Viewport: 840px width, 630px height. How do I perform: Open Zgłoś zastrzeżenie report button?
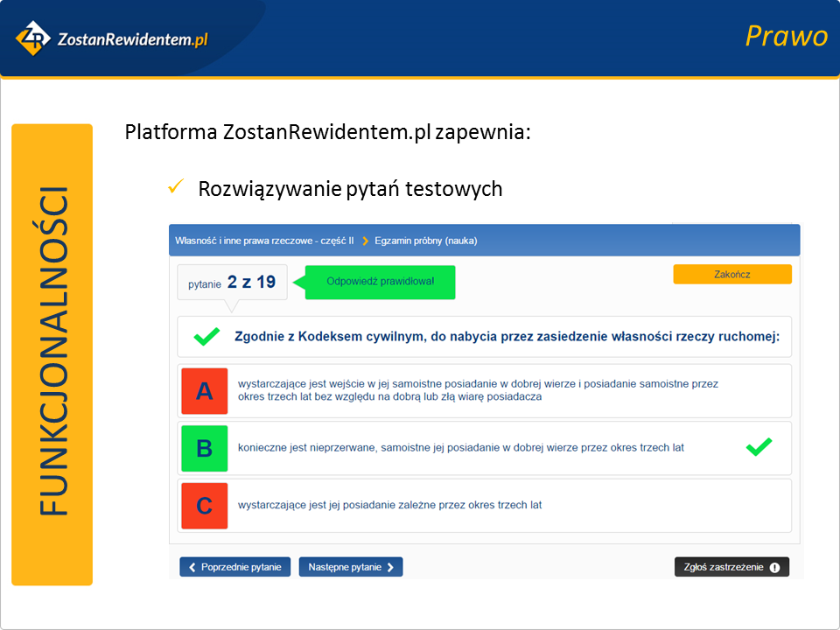click(x=731, y=567)
